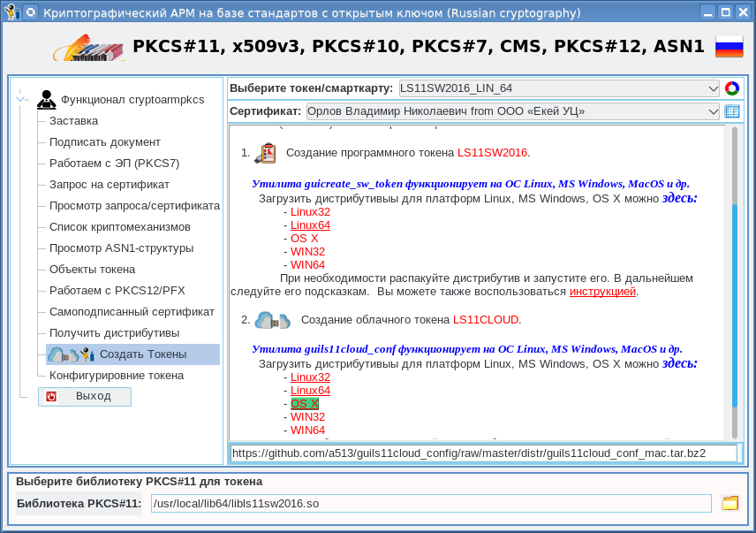Screen dimensions: 756x533
Task: Click the books logo in header
Action: pyautogui.click(x=88, y=48)
